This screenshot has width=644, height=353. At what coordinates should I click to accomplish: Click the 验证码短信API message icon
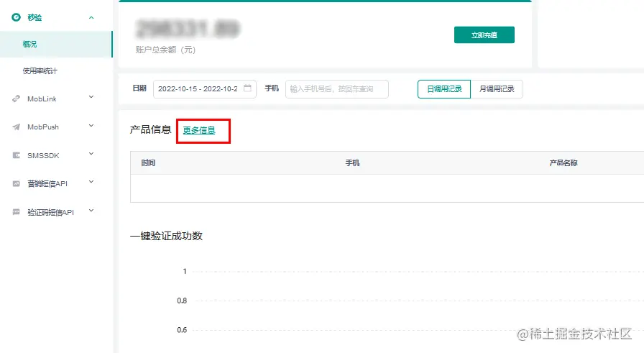point(16,212)
